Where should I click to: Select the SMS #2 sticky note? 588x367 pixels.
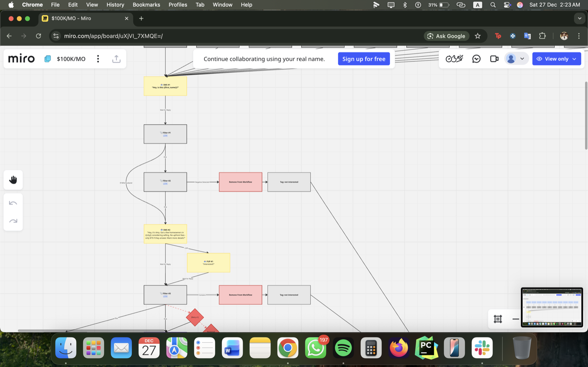pyautogui.click(x=165, y=234)
